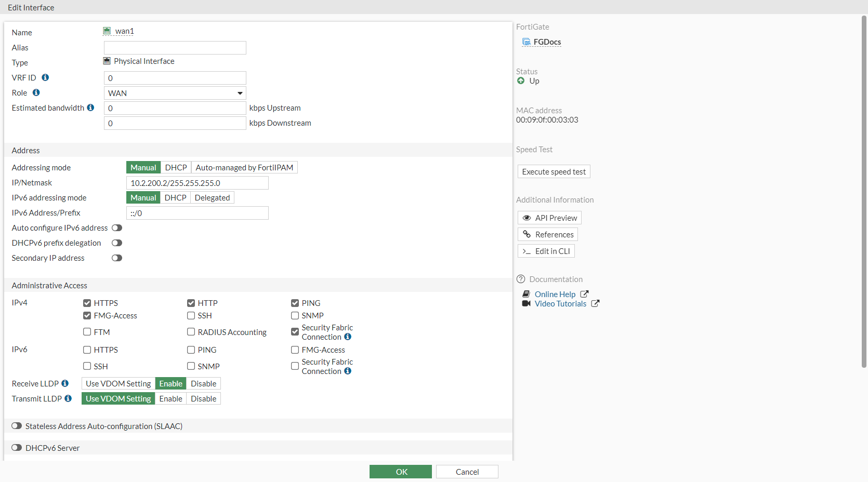Toggle Secondary IP address switch

[117, 258]
